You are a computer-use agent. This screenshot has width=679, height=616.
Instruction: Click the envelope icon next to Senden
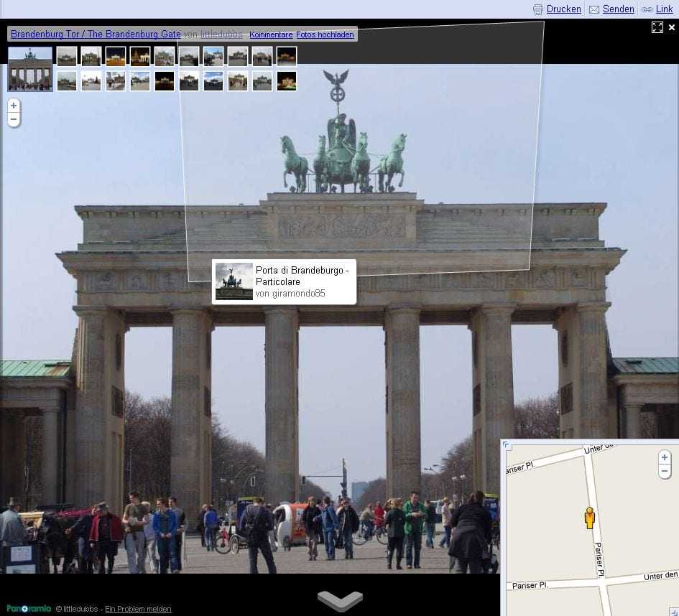[593, 9]
